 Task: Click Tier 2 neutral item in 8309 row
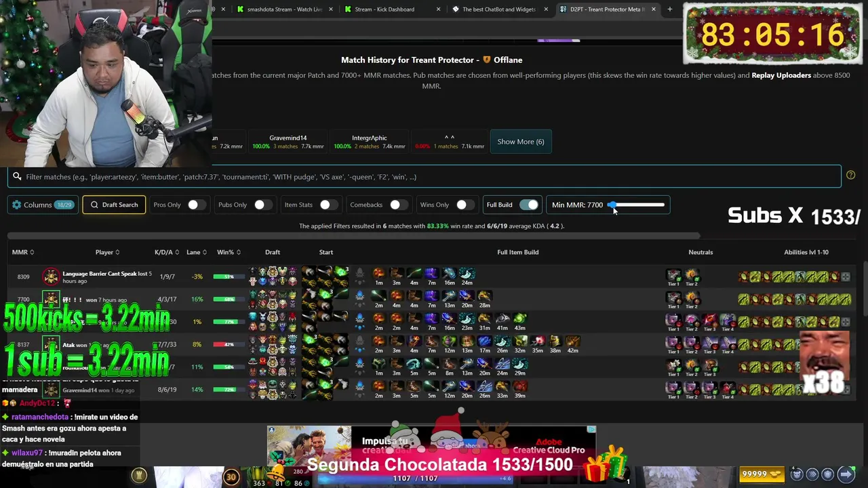point(691,274)
